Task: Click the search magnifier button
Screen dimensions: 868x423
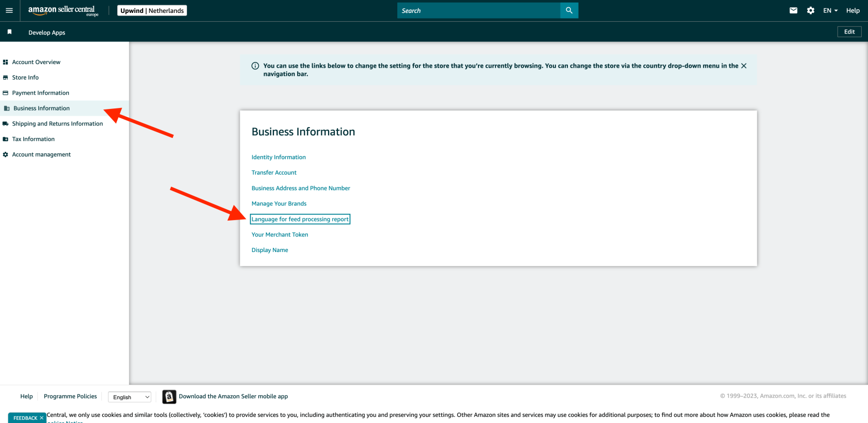Action: click(569, 10)
